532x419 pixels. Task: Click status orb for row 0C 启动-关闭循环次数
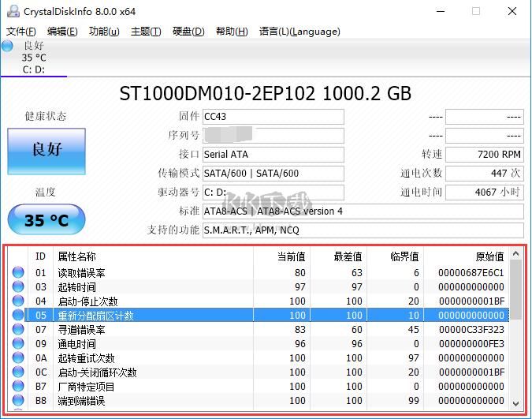tap(18, 372)
